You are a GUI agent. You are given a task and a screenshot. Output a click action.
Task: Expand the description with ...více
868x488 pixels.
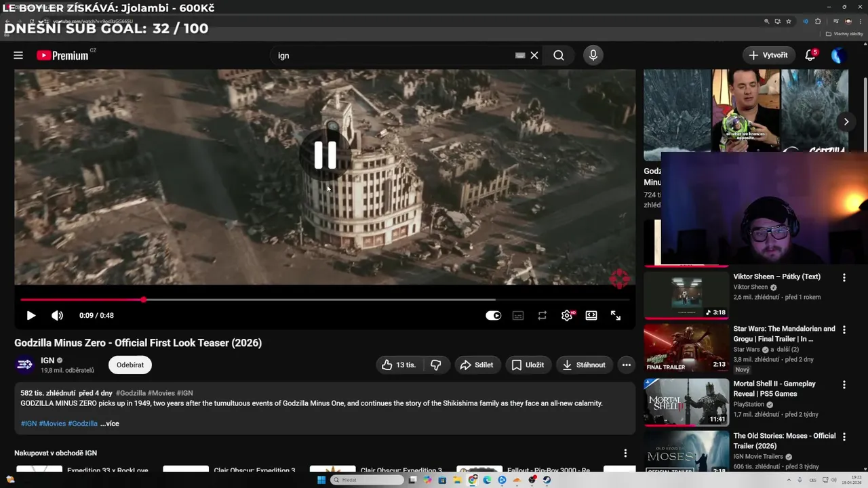(110, 424)
